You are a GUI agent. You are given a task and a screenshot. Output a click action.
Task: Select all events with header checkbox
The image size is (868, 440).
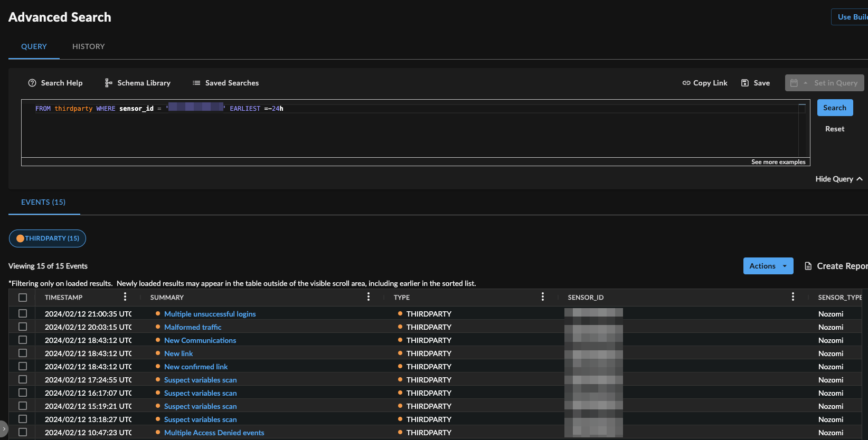(23, 298)
